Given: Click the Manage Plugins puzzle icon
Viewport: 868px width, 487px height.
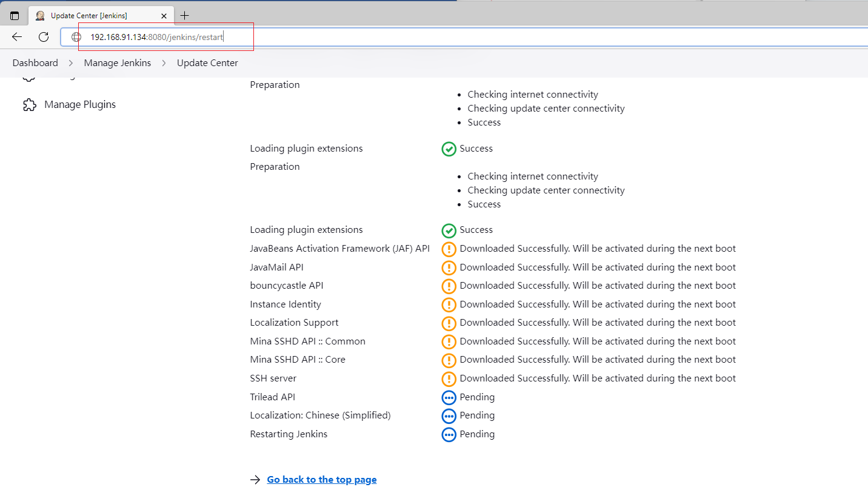Looking at the screenshot, I should point(29,105).
